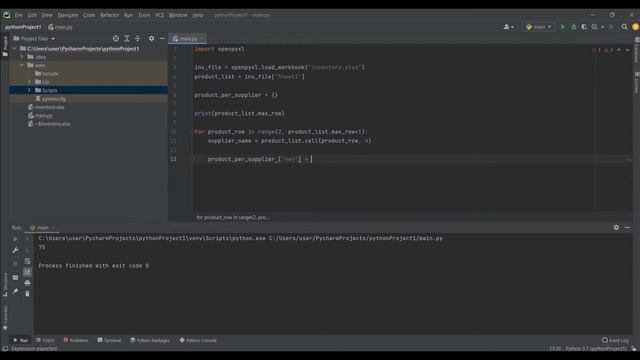Viewport: 640px width, 360px height.
Task: Run the main configuration with green play icon
Action: (563, 27)
